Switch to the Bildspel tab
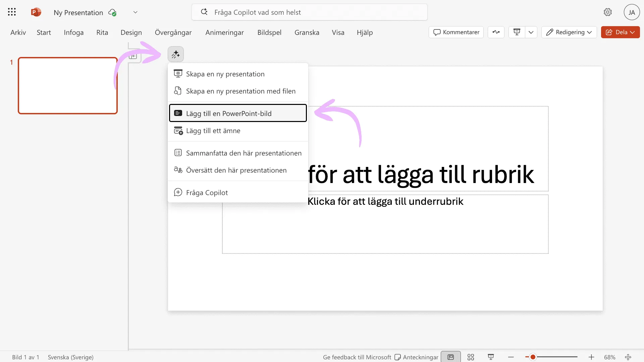This screenshot has height=362, width=644. point(269,33)
